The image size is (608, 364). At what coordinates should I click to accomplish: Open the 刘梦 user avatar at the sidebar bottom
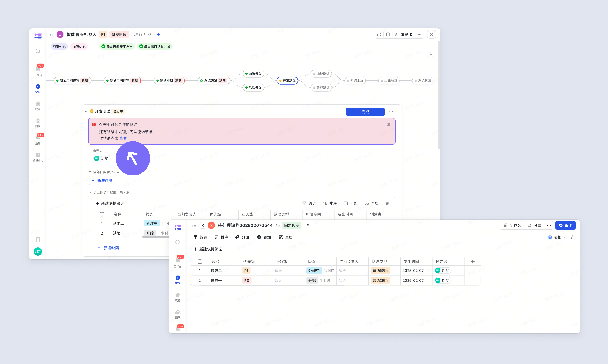point(38,251)
